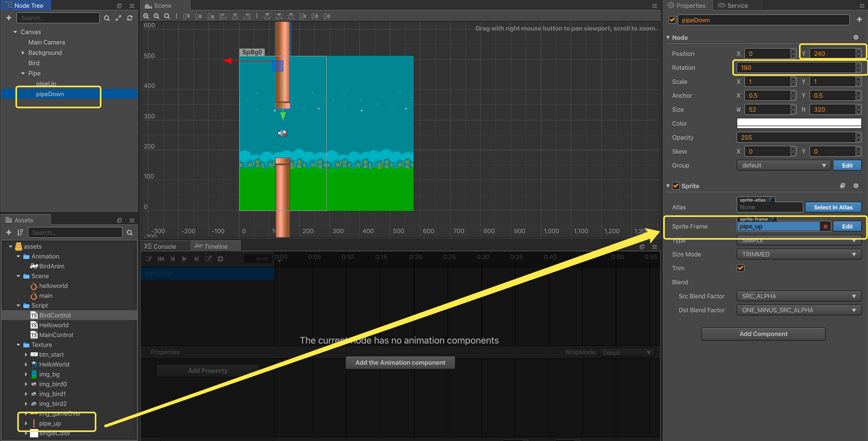Click Add the Animation component button

(x=400, y=362)
